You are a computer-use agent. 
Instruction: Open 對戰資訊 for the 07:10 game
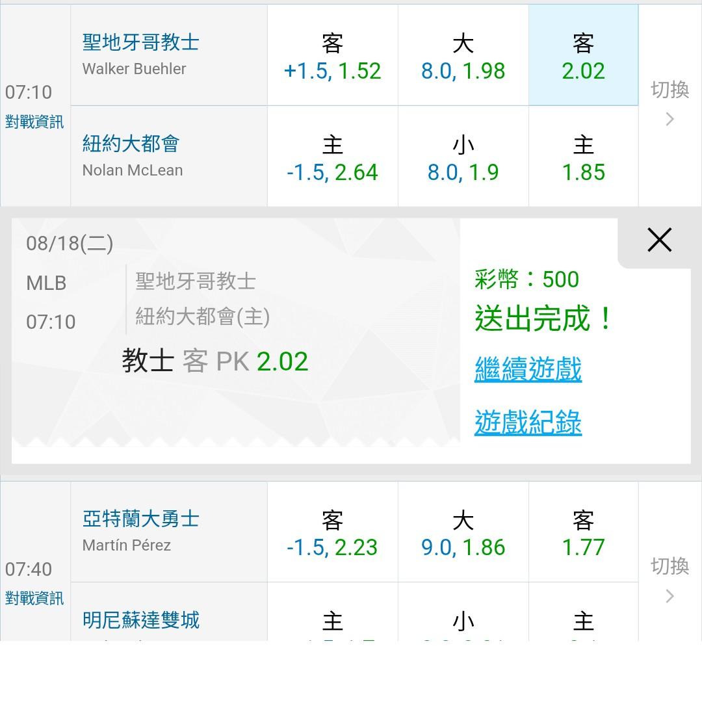[x=34, y=122]
